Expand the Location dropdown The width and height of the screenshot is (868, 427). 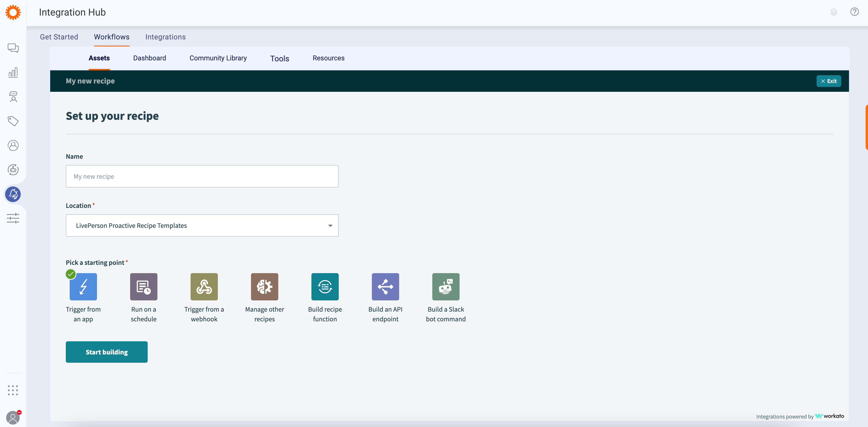202,226
